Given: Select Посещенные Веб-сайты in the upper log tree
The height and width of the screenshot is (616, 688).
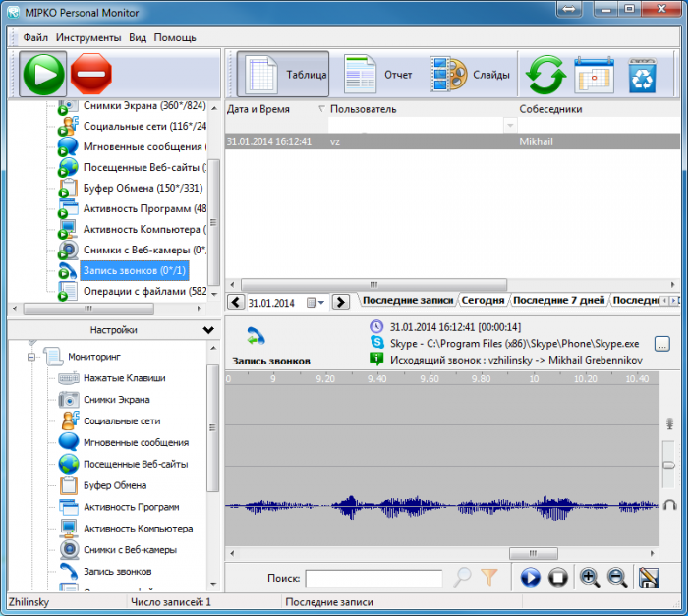Looking at the screenshot, I should click(x=144, y=168).
